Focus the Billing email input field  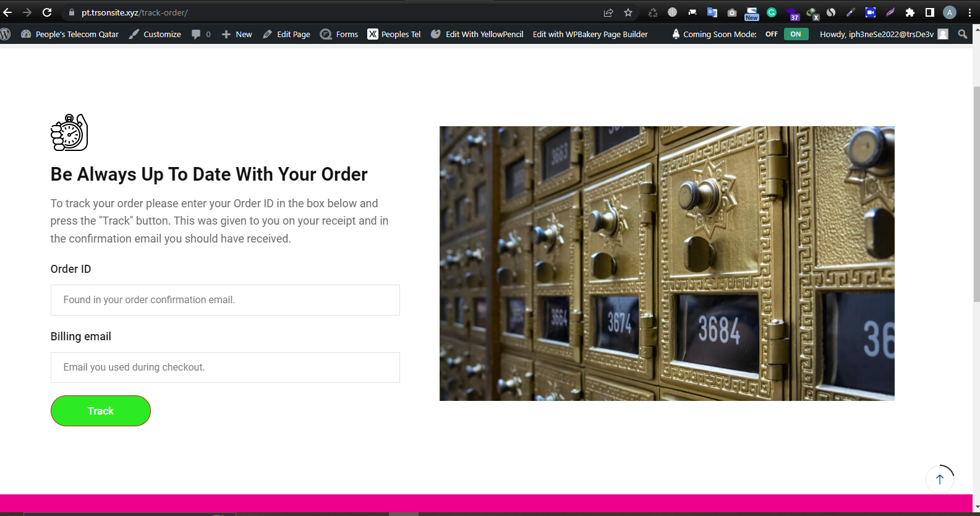225,368
